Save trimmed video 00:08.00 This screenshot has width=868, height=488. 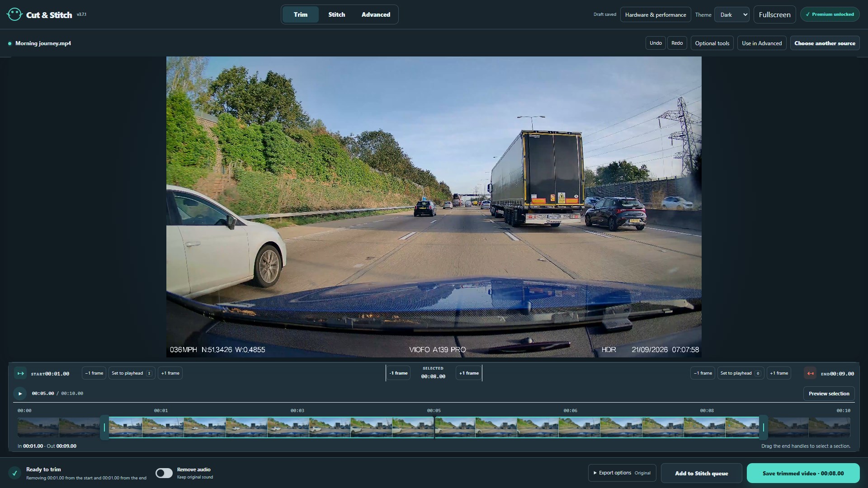[803, 473]
